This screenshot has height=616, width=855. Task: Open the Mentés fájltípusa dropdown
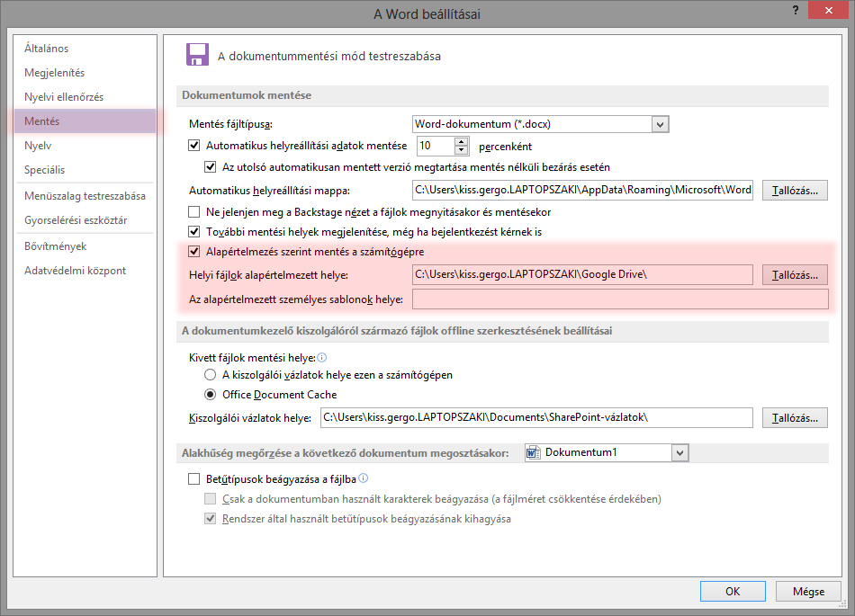(x=661, y=124)
